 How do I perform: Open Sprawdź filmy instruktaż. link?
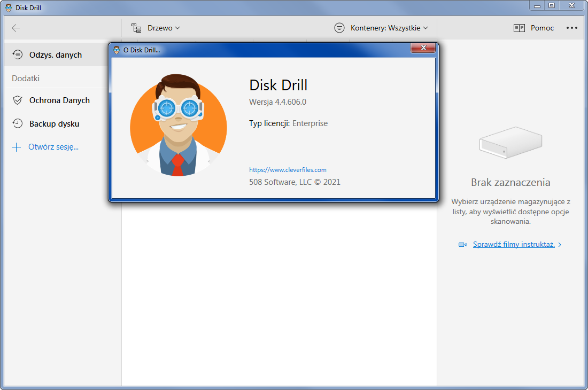coord(513,244)
